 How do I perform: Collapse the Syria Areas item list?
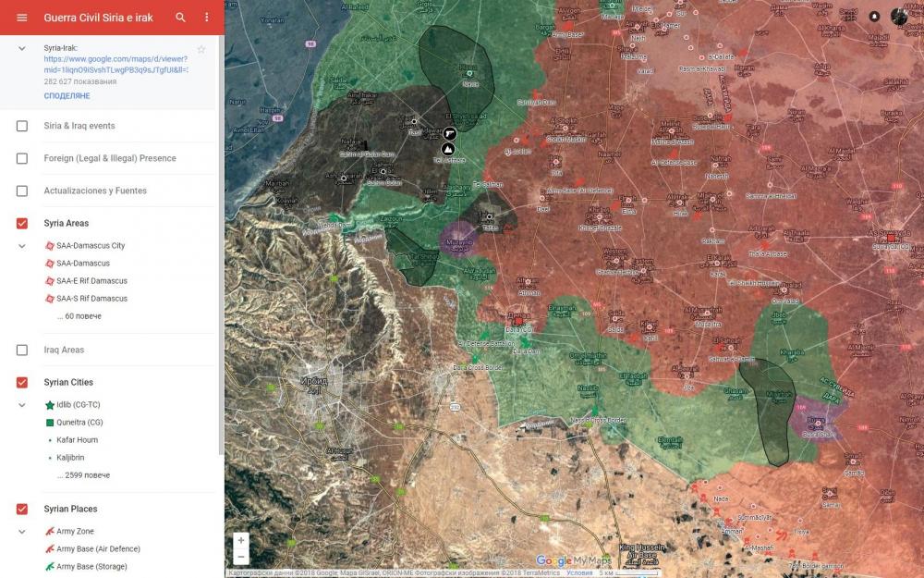coord(22,246)
